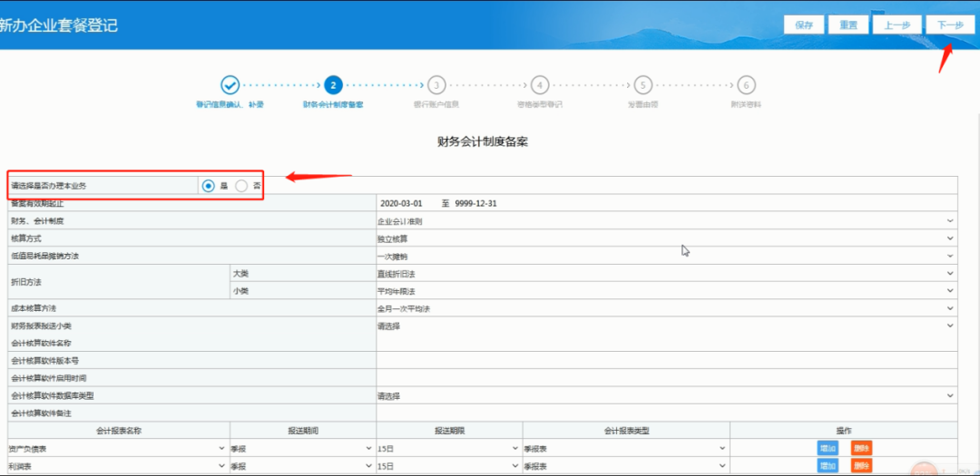The image size is (980, 476).
Task: Go to step 3 bank account circle
Action: [x=436, y=85]
